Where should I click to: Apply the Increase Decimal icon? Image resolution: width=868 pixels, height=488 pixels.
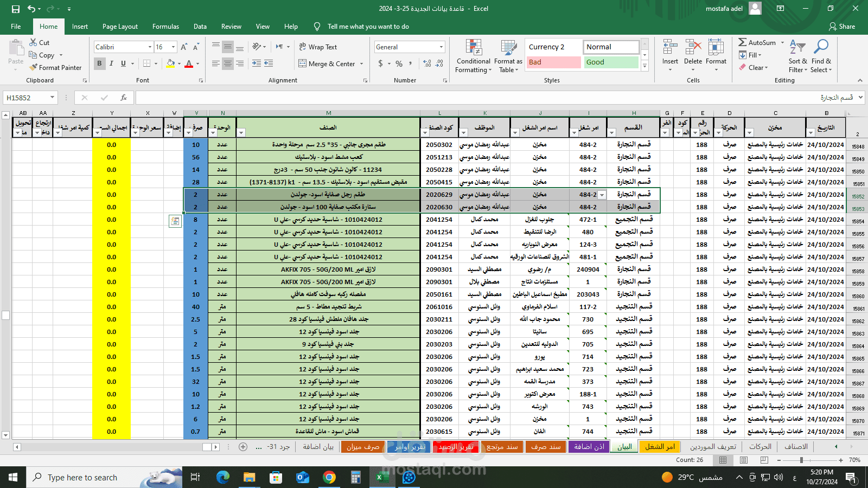click(427, 63)
